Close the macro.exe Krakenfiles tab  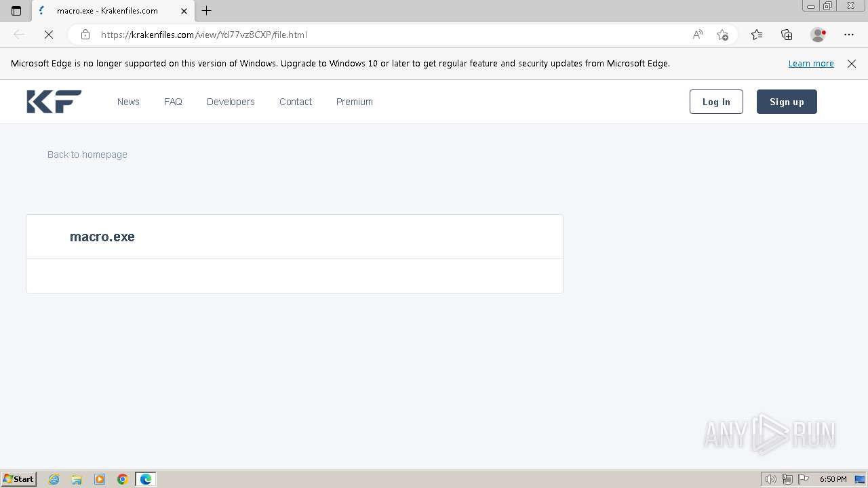(x=184, y=11)
